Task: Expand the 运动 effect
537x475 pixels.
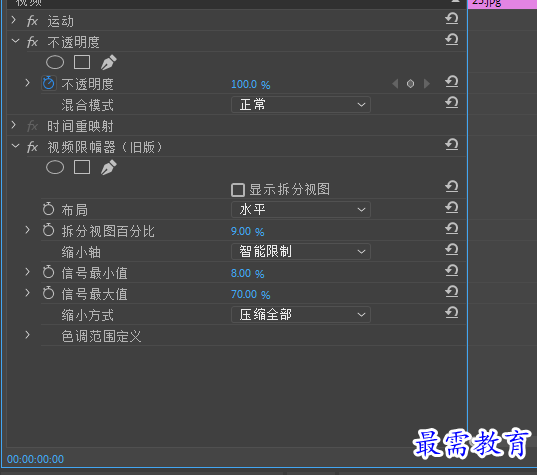Action: 14,20
